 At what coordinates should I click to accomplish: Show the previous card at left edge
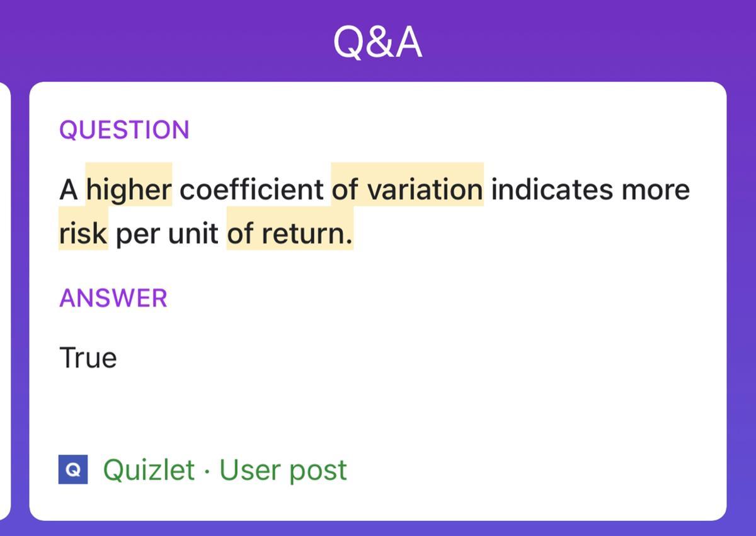point(5,301)
